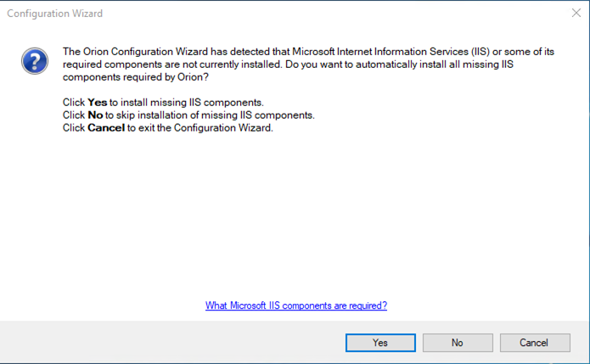Image resolution: width=590 pixels, height=364 pixels.
Task: Click the line 'to install missing IIS components'
Action: 187,103
